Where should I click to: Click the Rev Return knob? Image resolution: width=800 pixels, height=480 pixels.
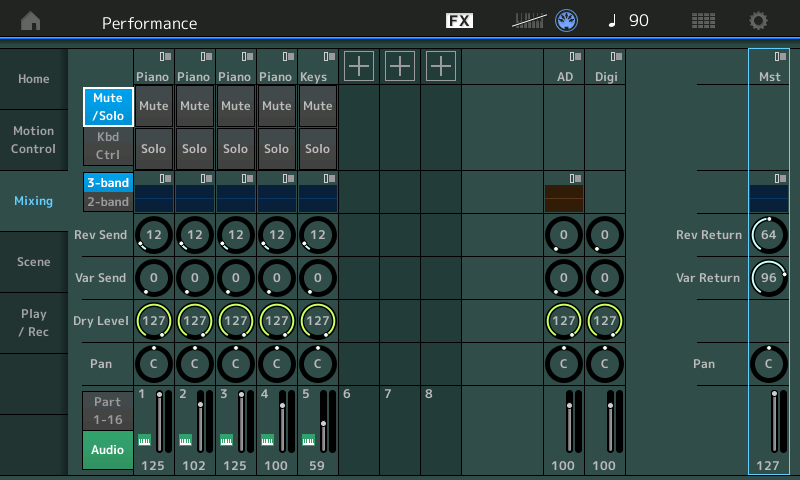coord(768,235)
